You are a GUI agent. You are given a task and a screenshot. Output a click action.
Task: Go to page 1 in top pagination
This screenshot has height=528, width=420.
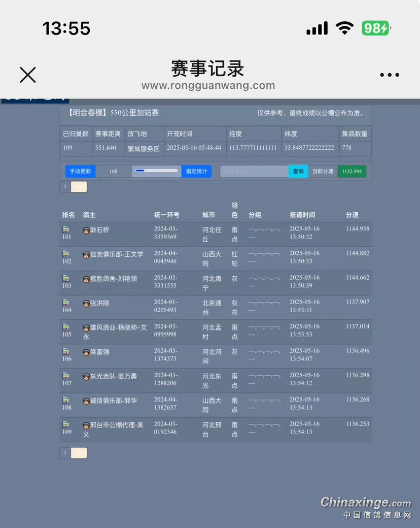[x=65, y=187]
